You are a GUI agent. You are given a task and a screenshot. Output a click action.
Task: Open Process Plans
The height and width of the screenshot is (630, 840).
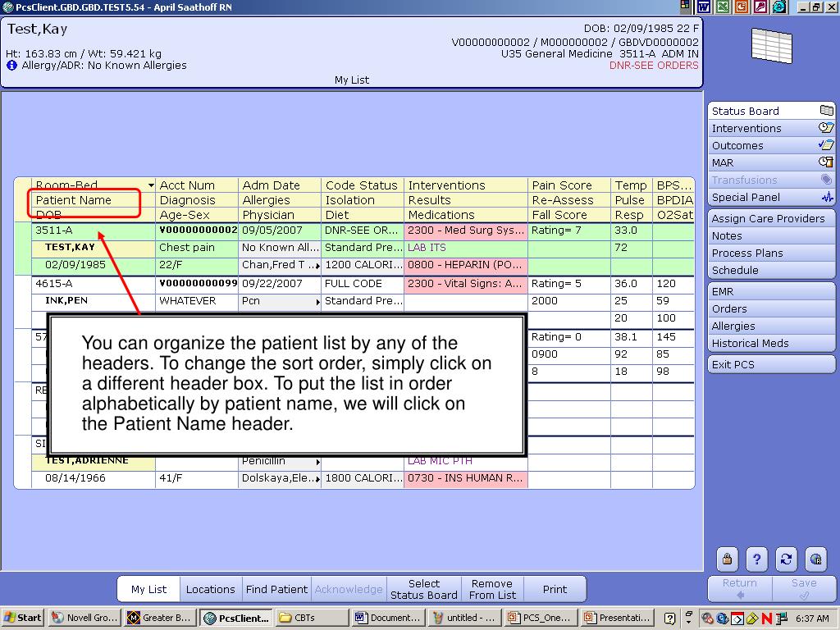(x=771, y=253)
